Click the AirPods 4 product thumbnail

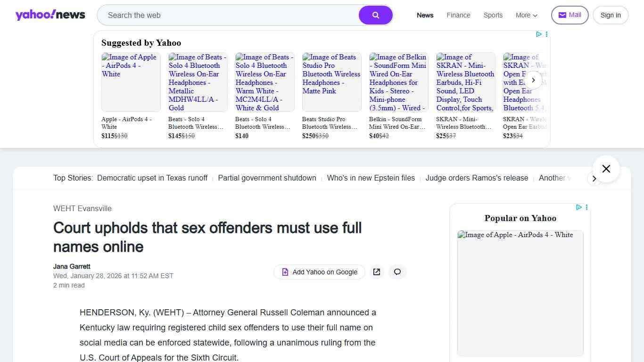(x=131, y=82)
